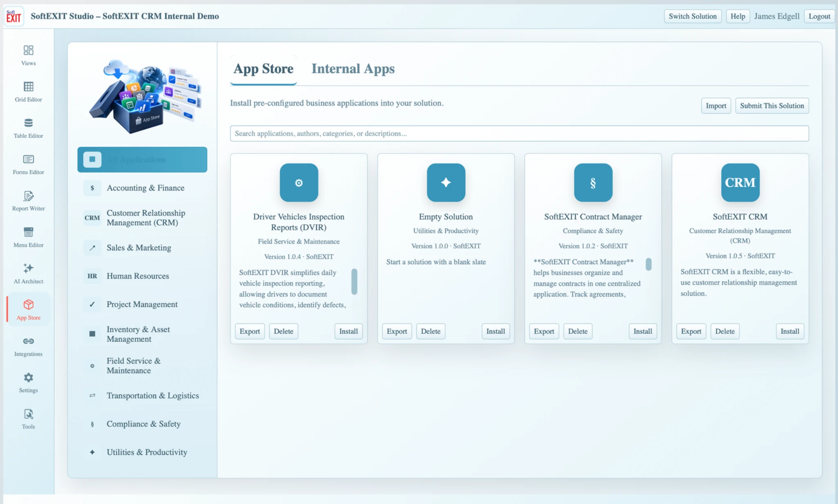838x504 pixels.
Task: Click the SoftEXIT CRM app tile icon
Action: tap(740, 182)
